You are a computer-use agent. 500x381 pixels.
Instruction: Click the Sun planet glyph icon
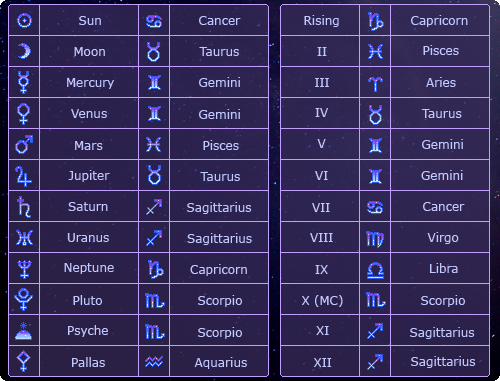point(24,21)
